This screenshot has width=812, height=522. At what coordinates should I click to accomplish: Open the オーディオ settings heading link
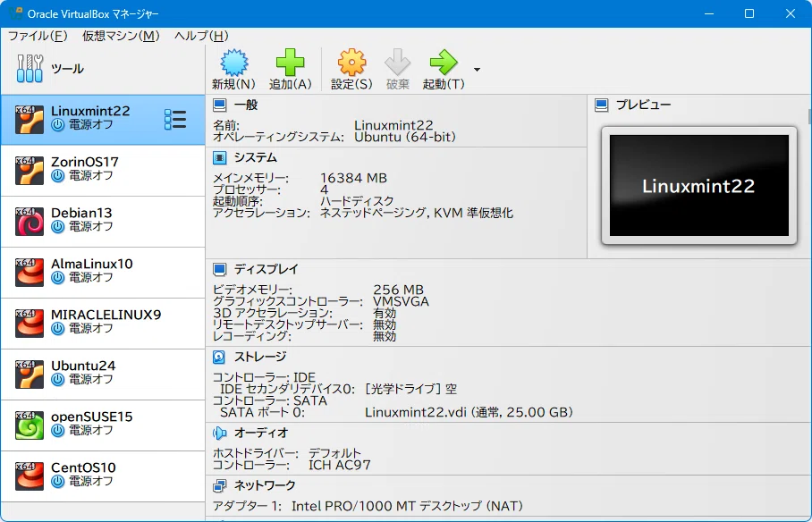pyautogui.click(x=260, y=433)
